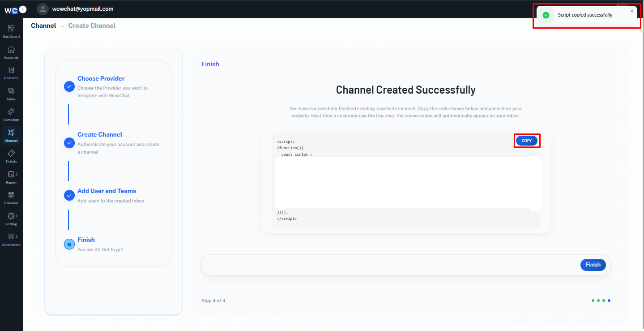Select the Finish step in wizard
The image size is (644, 331).
(86, 240)
